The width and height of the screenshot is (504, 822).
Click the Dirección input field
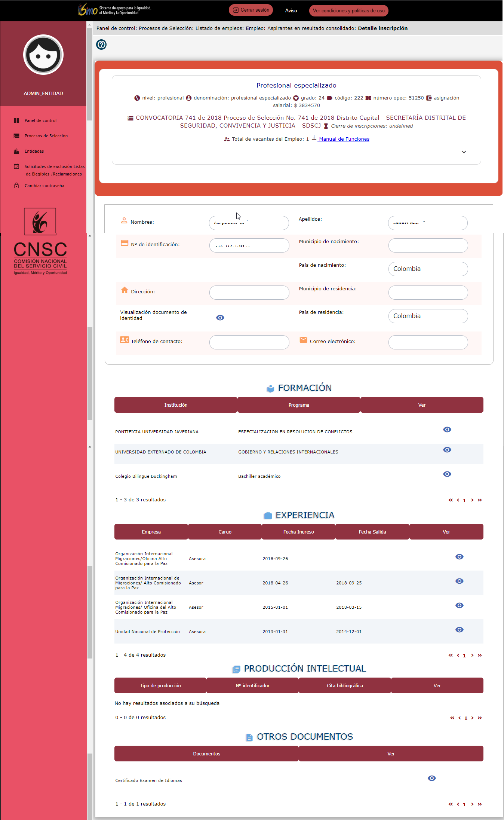tap(249, 293)
